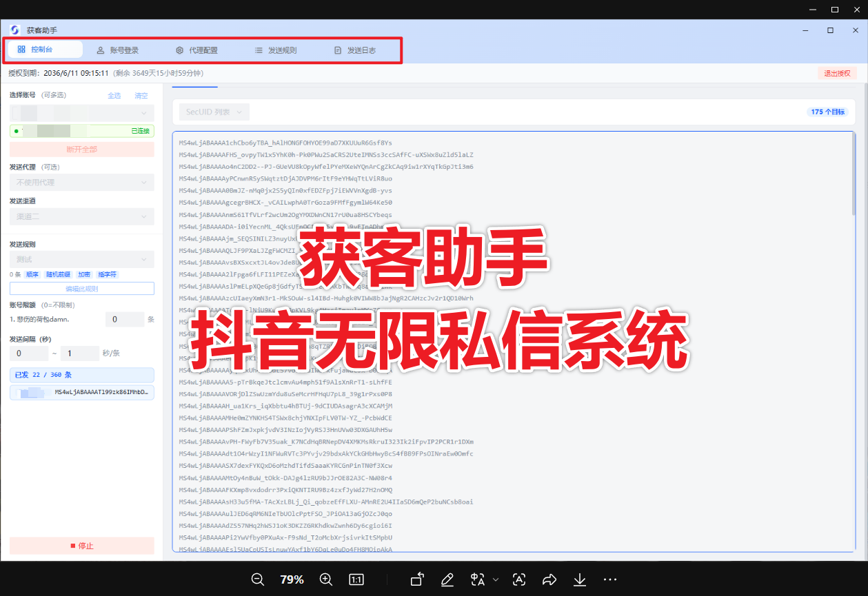
Task: Open the 发送渠道 dropdown showing 渠道二
Action: tap(82, 217)
